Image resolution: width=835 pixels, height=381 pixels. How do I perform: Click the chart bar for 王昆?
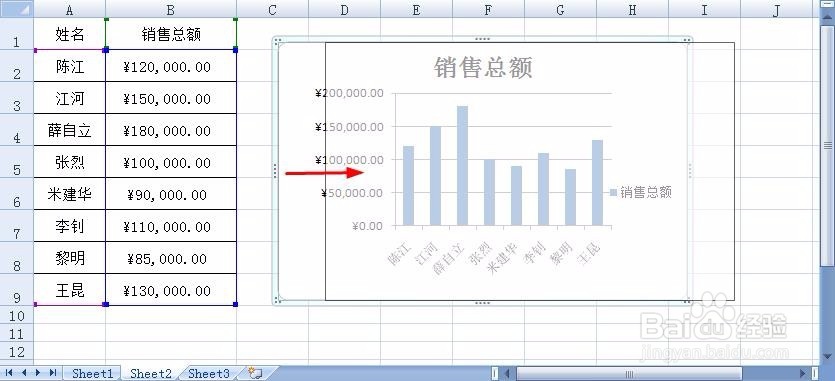[x=597, y=182]
